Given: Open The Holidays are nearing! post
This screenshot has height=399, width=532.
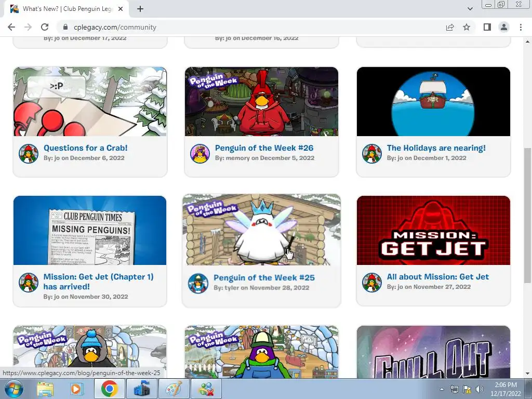Looking at the screenshot, I should (436, 148).
